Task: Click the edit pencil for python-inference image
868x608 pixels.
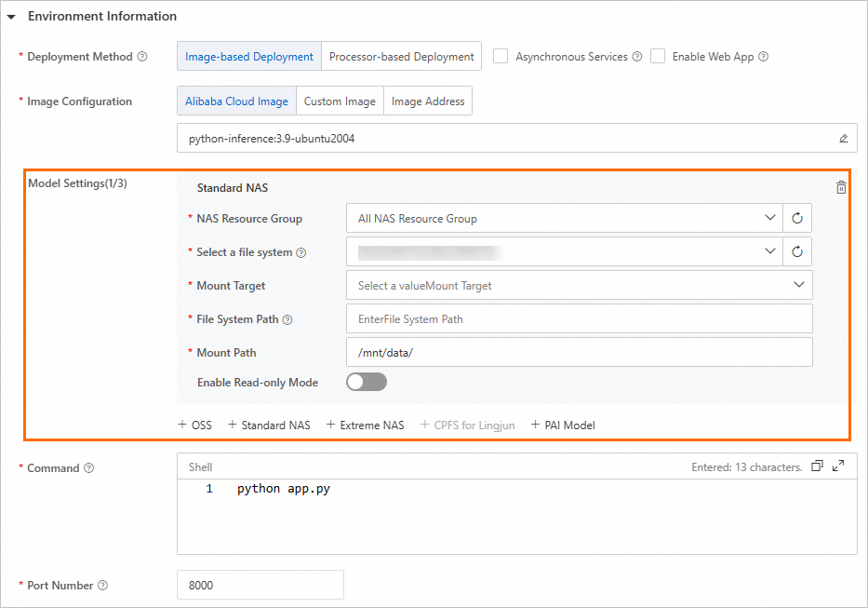Action: click(843, 139)
